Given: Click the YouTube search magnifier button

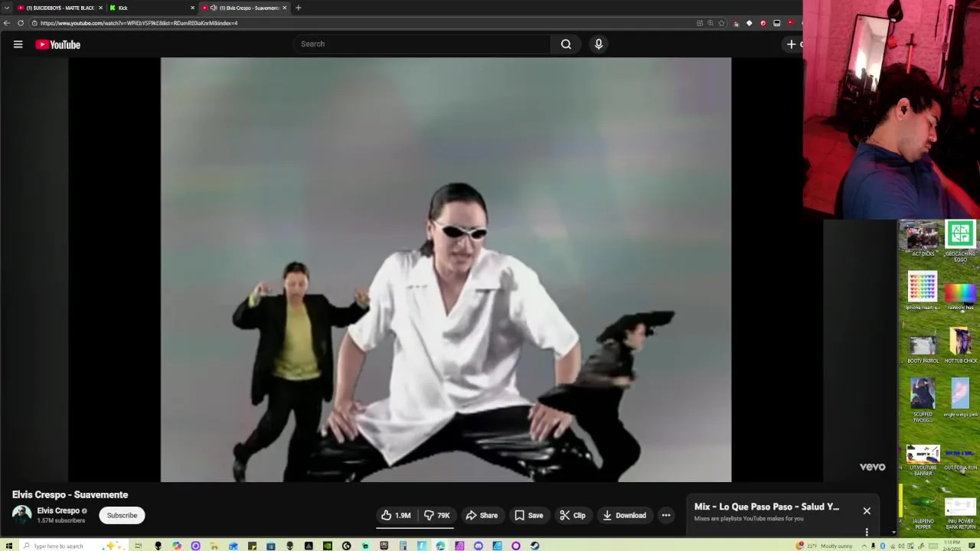Looking at the screenshot, I should pyautogui.click(x=566, y=44).
